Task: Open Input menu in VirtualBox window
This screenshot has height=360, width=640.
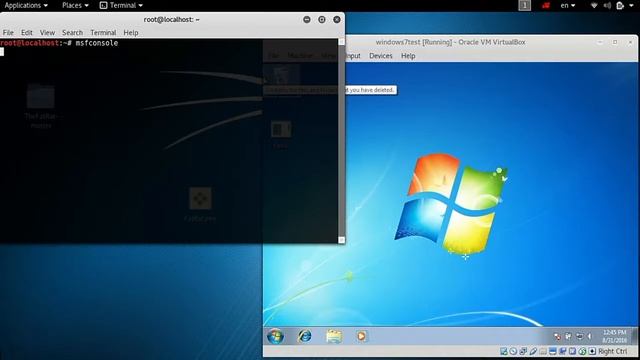Action: (x=353, y=56)
